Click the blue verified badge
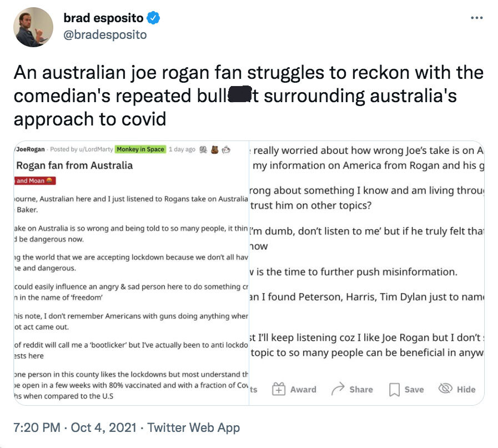 (153, 18)
